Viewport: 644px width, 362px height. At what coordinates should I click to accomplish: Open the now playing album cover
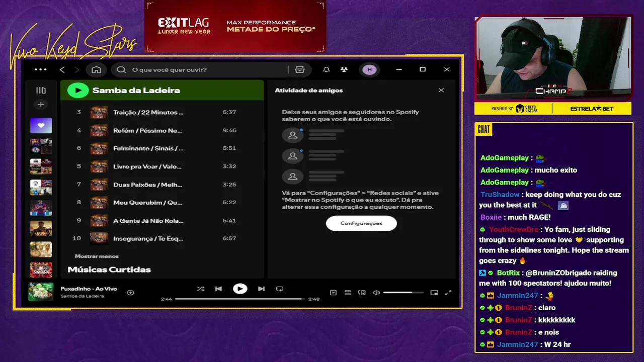tap(41, 292)
